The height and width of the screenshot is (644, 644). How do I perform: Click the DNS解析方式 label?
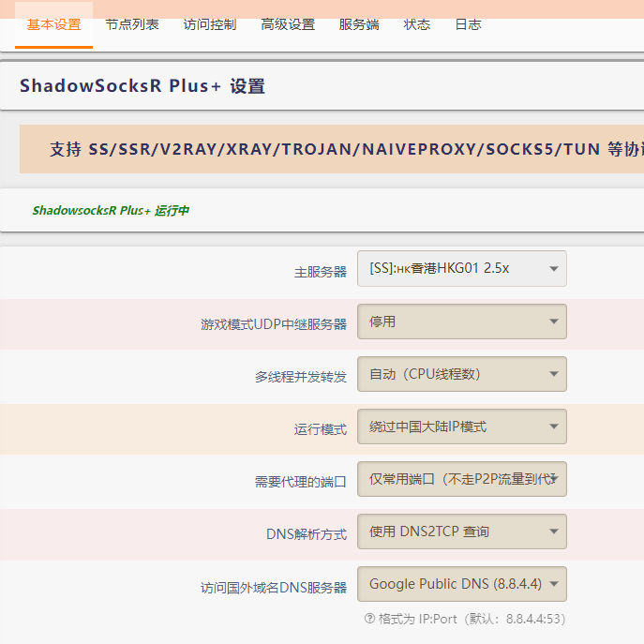307,534
